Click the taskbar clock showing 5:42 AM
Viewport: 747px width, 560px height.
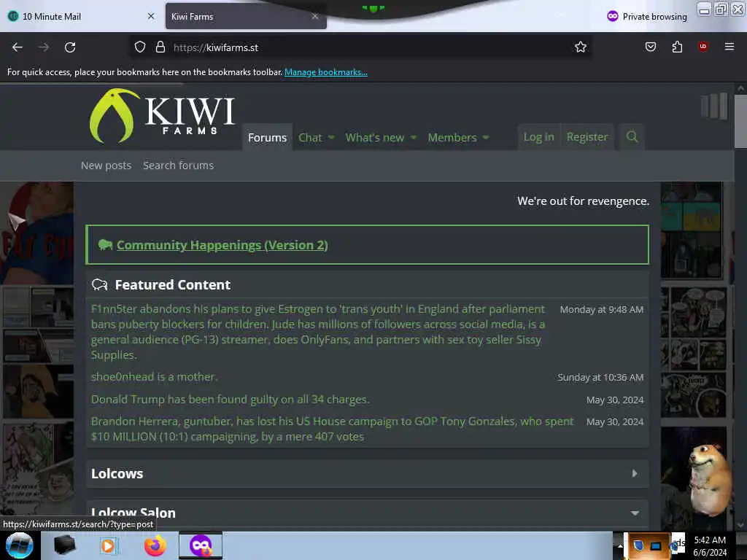[710, 545]
